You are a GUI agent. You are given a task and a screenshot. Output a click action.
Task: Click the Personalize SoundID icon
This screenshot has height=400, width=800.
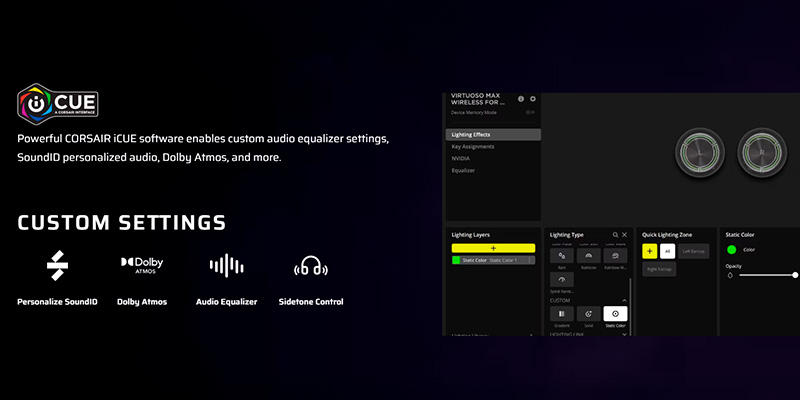click(57, 265)
